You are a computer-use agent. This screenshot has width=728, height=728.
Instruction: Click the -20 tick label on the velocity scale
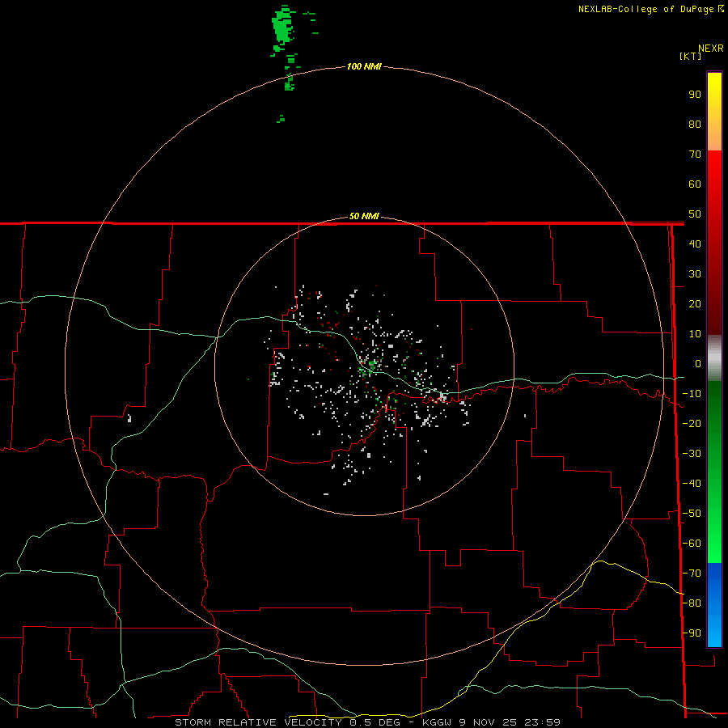(692, 423)
